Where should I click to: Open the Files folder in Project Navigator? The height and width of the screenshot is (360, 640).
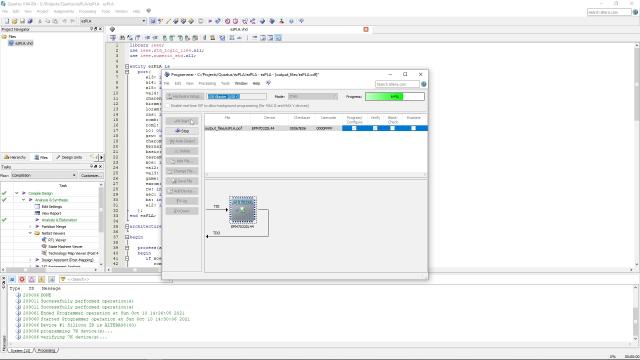(9, 36)
